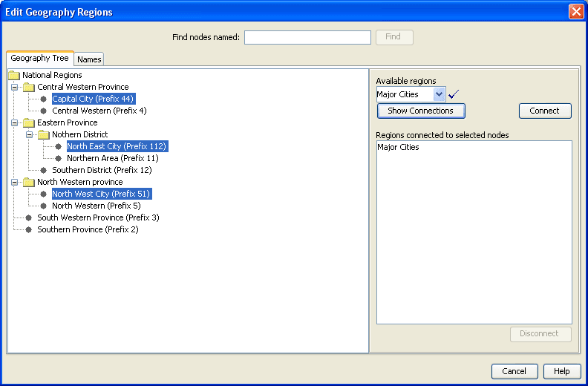This screenshot has height=386, width=588.
Task: Select Southern District (Prefix 12) node
Action: [102, 170]
